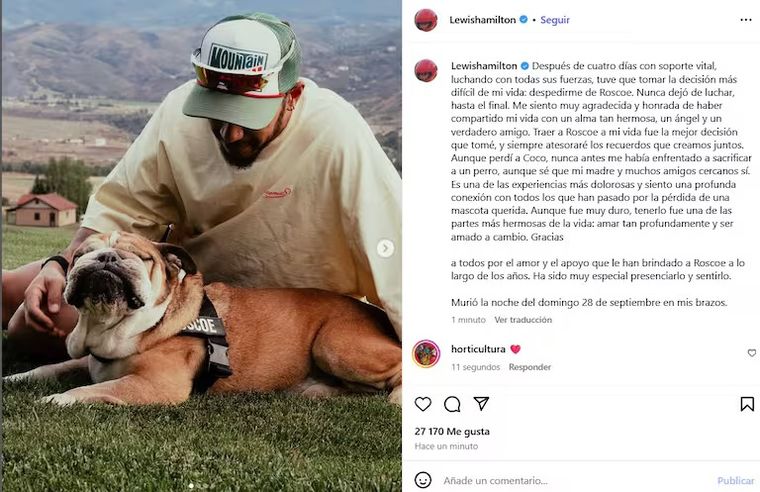The image size is (760, 492).
Task: Follow the account with Seguir
Action: coord(555,20)
